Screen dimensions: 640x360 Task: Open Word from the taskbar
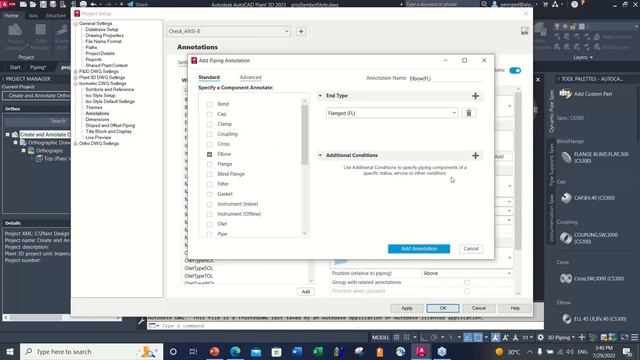coord(297,351)
